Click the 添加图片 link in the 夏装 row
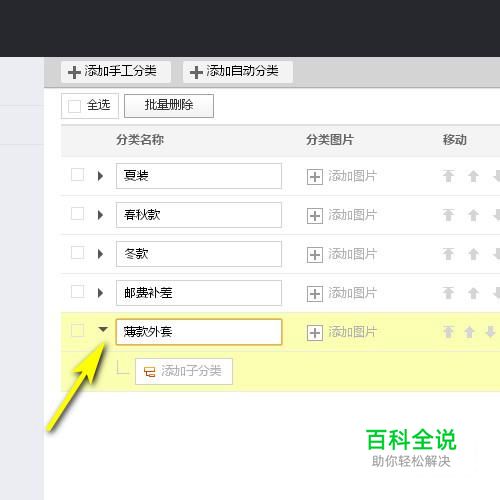This screenshot has width=500, height=500. click(352, 176)
